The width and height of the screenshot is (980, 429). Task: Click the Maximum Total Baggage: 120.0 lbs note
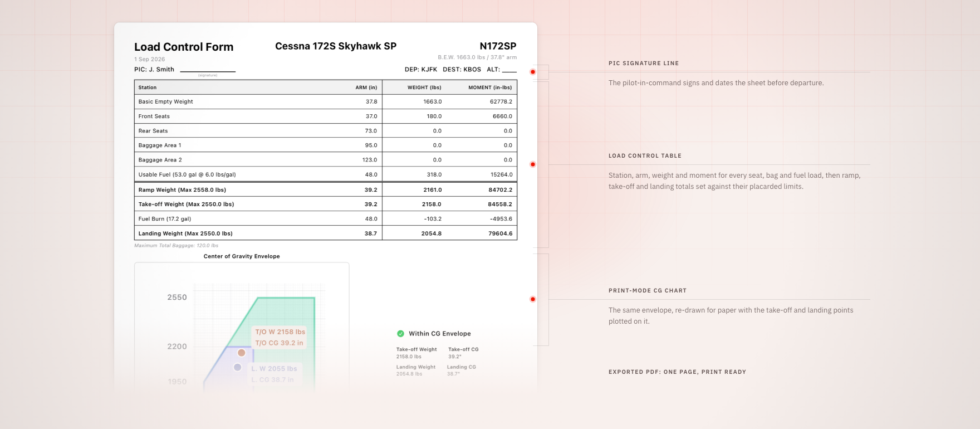176,246
